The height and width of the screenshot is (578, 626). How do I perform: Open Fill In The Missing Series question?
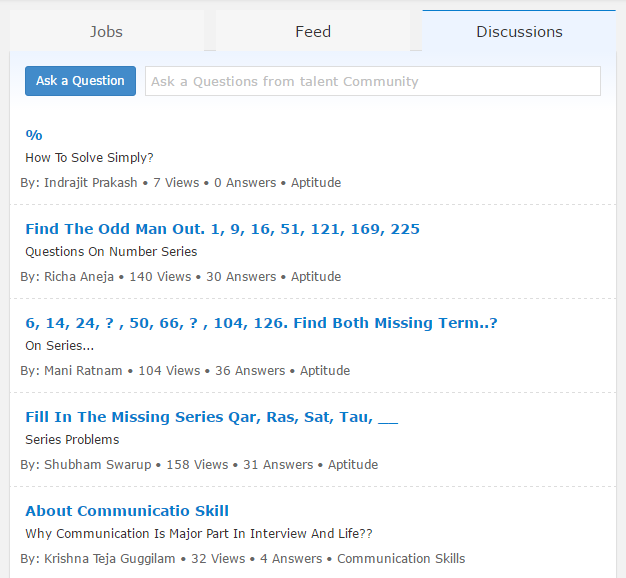pos(212,417)
